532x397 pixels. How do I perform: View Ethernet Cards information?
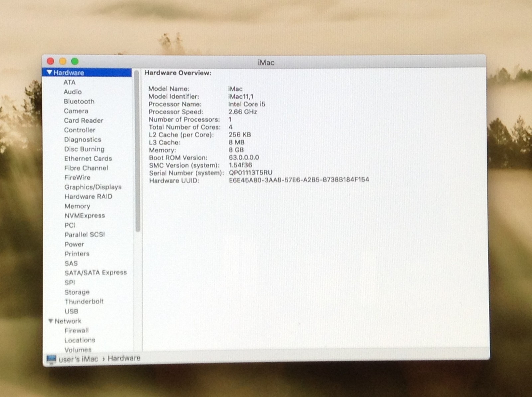pyautogui.click(x=88, y=158)
